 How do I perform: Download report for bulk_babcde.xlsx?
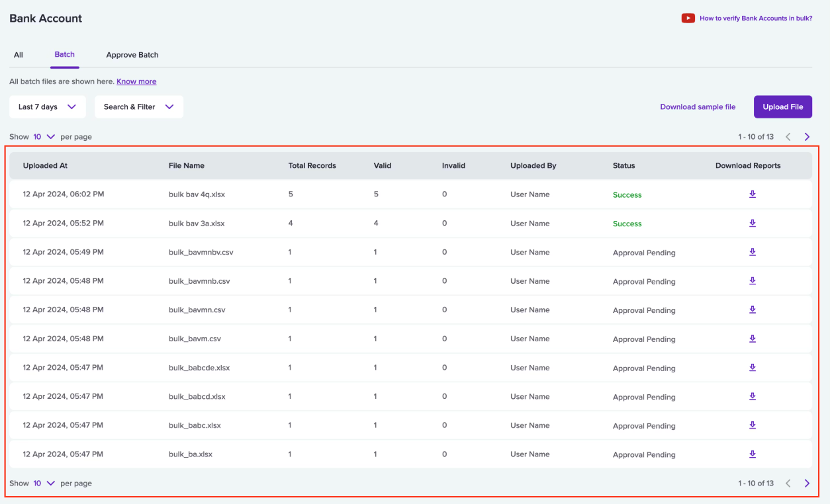click(x=753, y=367)
